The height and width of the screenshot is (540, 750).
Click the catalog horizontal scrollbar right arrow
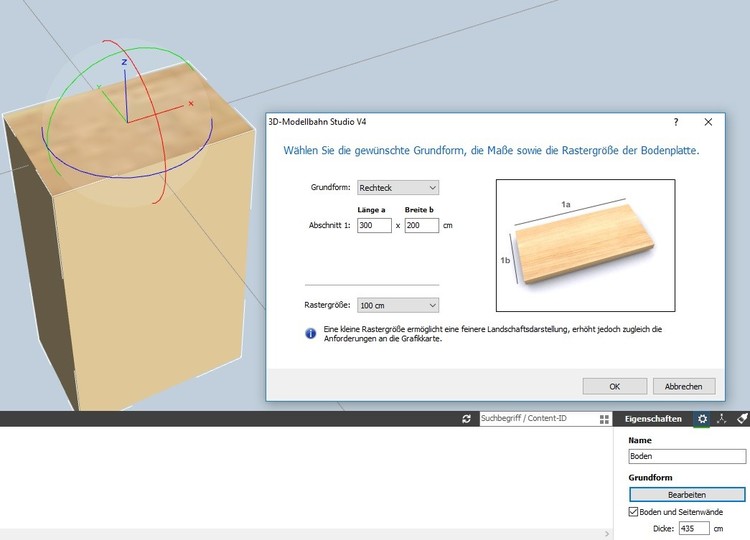point(607,534)
